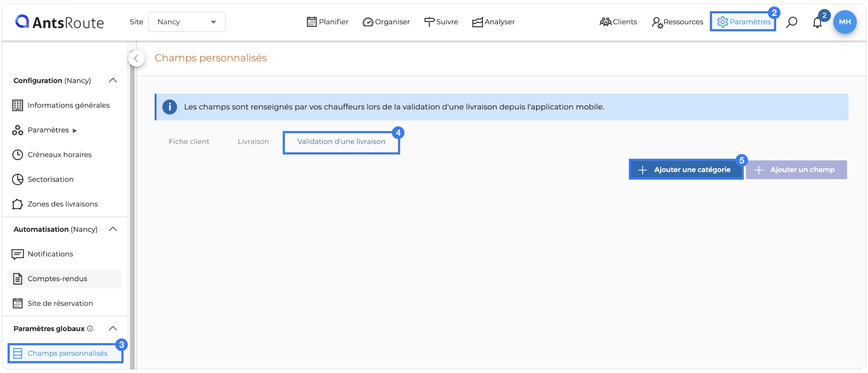Open Zones des livraisons

63,204
